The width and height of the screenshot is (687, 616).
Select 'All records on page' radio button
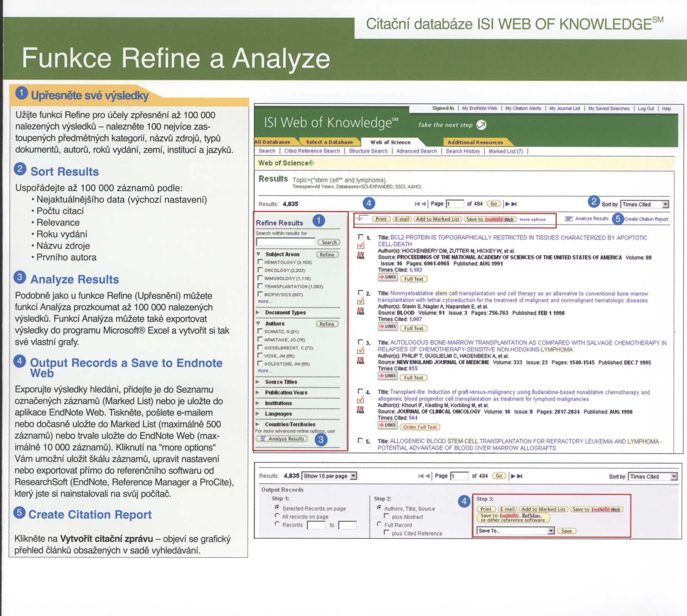277,516
